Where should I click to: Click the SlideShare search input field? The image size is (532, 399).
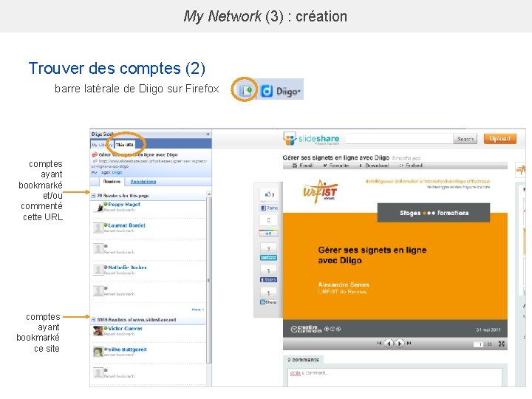(x=399, y=139)
